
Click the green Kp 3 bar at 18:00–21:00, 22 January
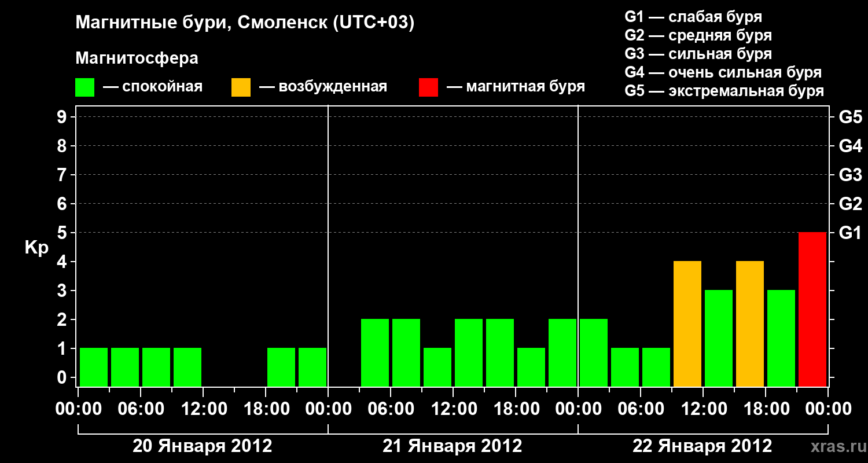click(x=781, y=338)
